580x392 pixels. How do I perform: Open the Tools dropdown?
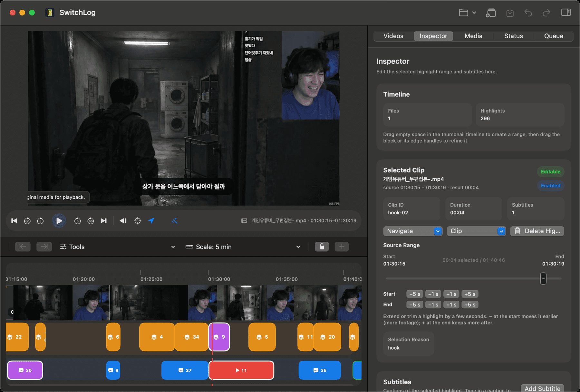tap(118, 247)
